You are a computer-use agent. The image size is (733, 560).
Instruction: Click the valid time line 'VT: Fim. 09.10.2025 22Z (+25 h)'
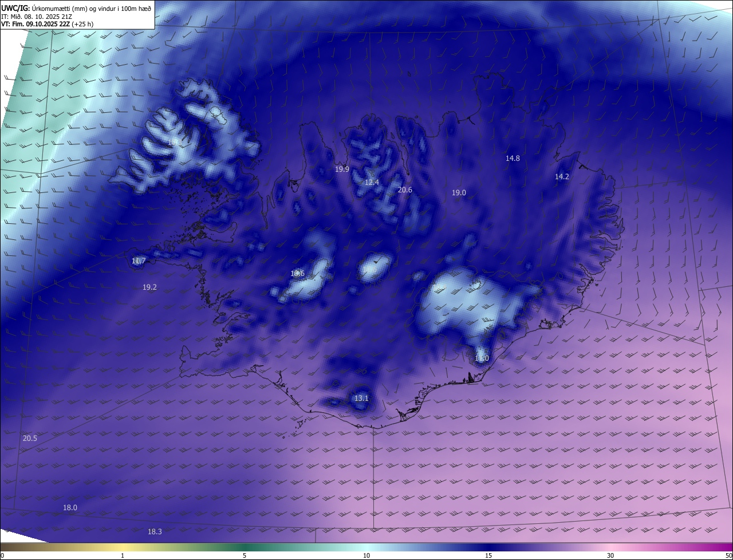(47, 24)
